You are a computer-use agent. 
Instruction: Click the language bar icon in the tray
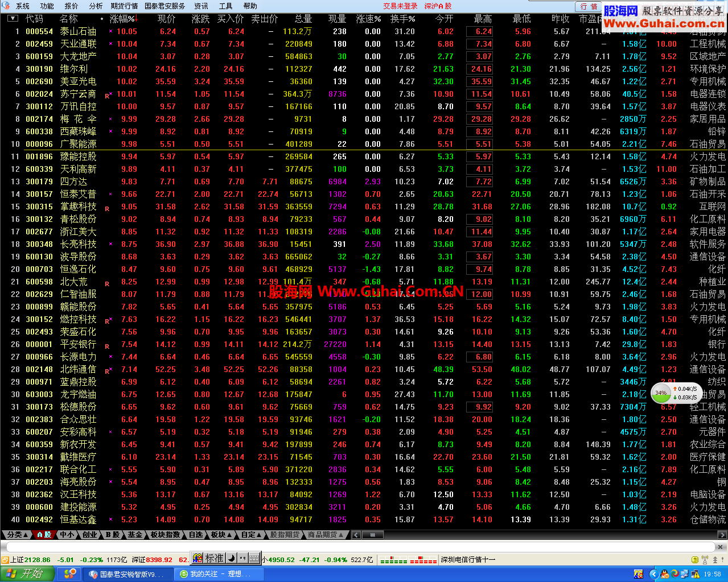[638, 574]
